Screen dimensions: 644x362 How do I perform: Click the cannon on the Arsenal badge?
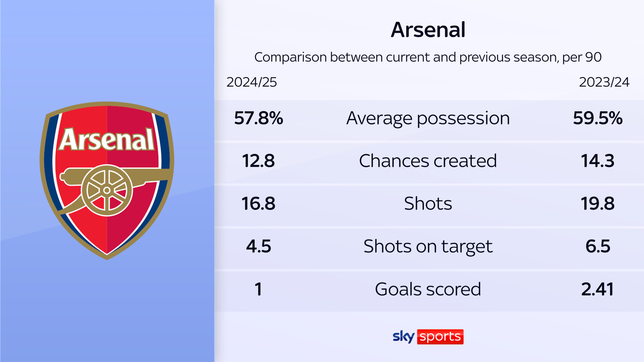(107, 188)
